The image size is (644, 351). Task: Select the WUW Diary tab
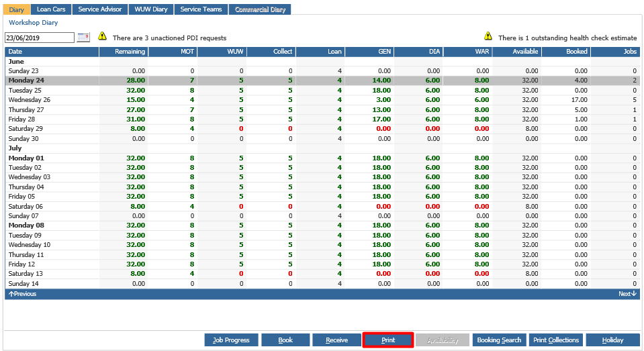150,9
